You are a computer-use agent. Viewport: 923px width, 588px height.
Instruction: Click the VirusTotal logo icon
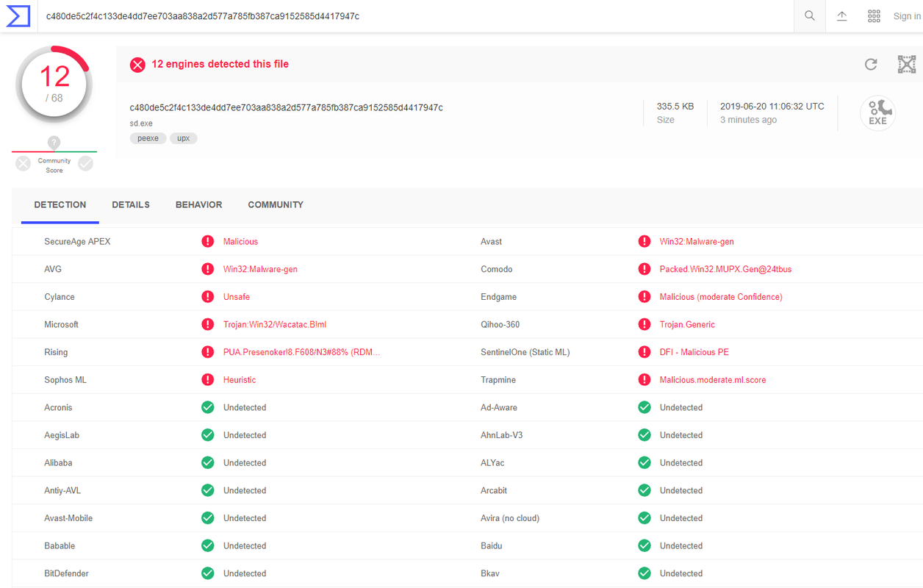18,16
